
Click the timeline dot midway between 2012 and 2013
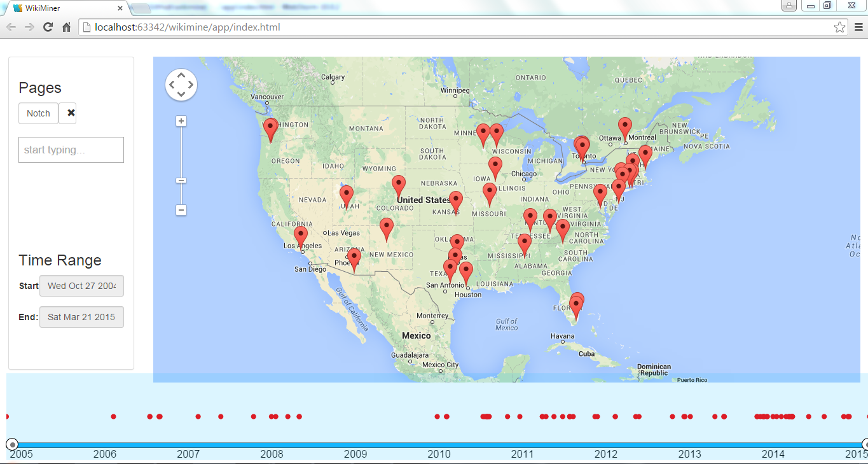coord(637,416)
